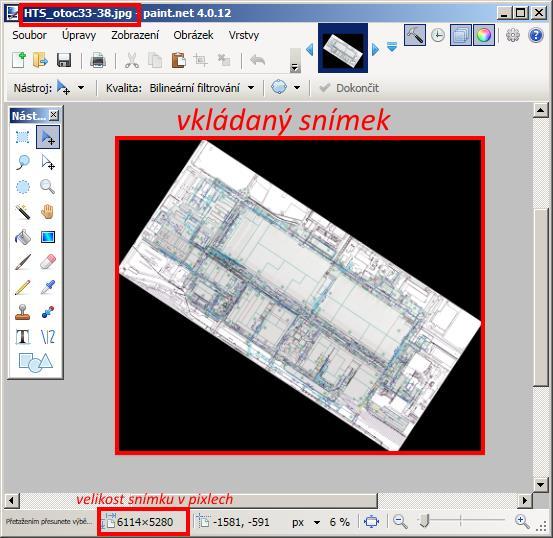Image resolution: width=553 pixels, height=538 pixels.
Task: Open the Help question mark icon
Action: [536, 35]
